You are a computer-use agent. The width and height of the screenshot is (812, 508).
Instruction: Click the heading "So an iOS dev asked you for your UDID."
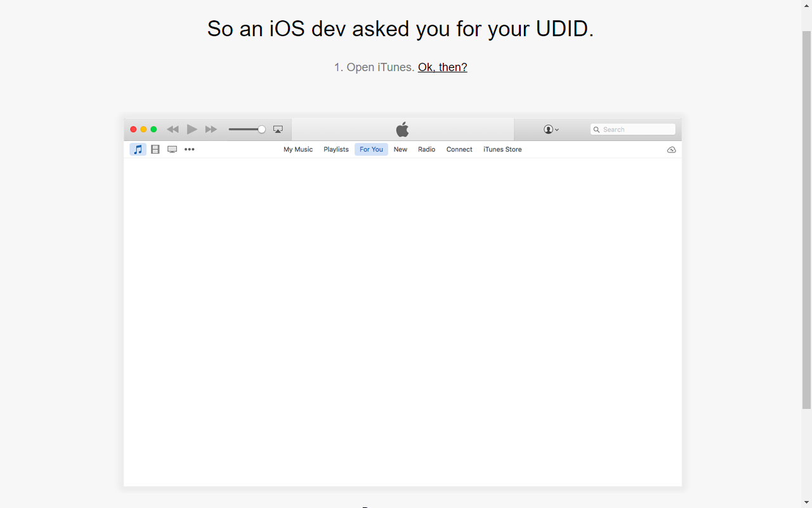point(400,29)
